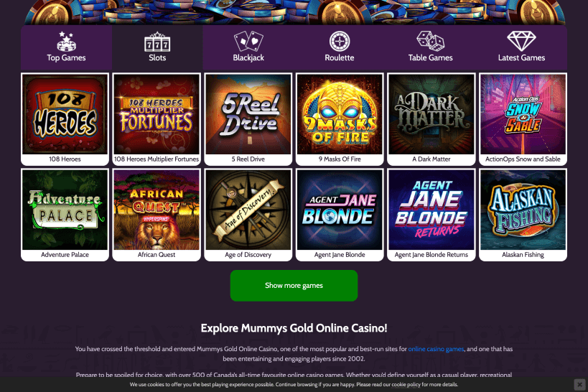The height and width of the screenshot is (392, 588).
Task: Open the Top Games category tab
Action: coord(66,47)
